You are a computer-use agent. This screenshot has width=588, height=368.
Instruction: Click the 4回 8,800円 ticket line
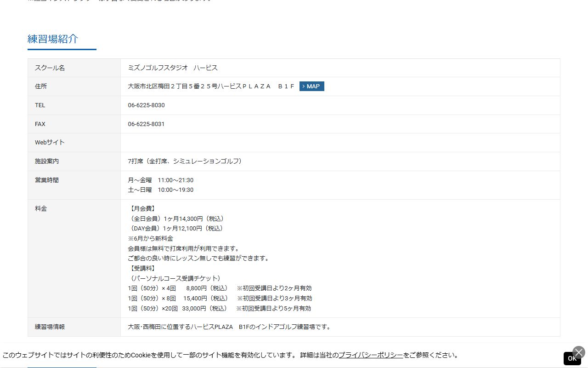[220, 288]
